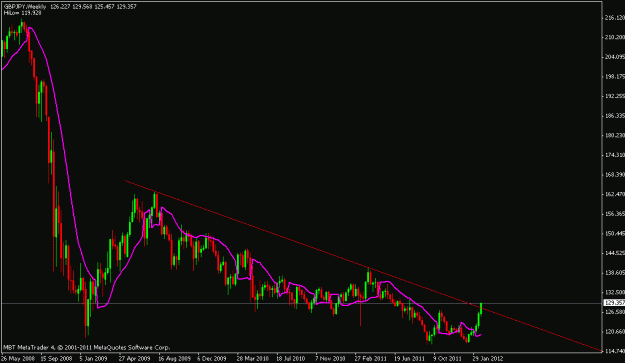The image size is (625, 363).
Task: Click the 9 Oct 2011 date label
Action: point(448,358)
